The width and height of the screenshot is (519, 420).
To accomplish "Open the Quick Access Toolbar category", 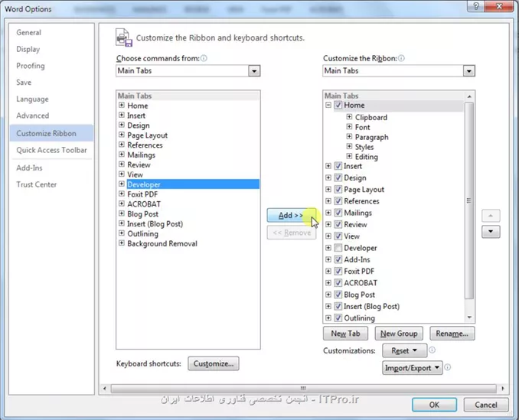I will (x=51, y=150).
